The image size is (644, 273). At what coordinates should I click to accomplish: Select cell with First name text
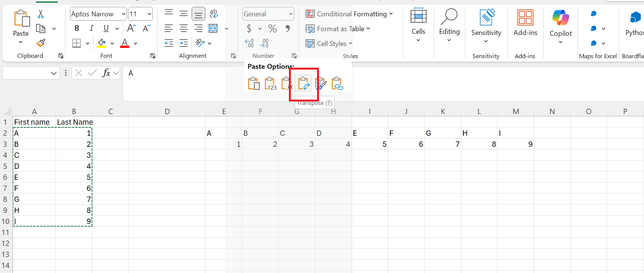click(x=34, y=122)
